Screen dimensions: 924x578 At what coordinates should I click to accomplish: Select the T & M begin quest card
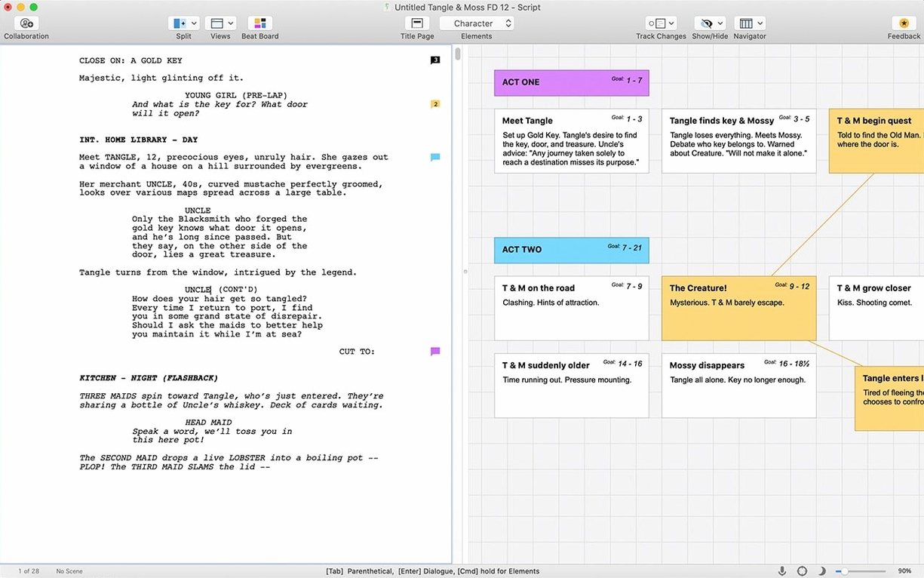(x=876, y=141)
